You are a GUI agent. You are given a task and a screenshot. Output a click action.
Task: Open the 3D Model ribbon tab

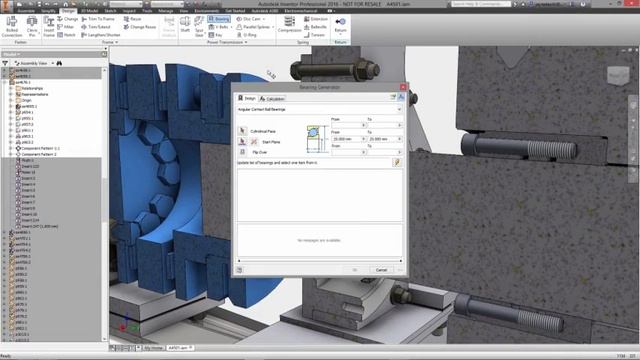pos(90,11)
